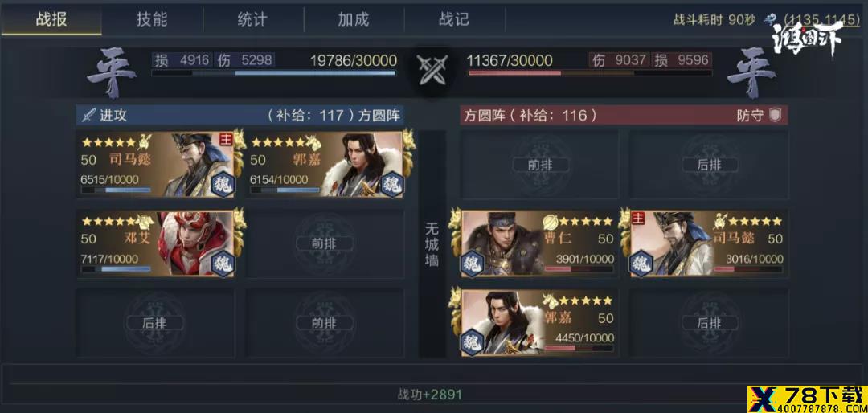View the 战记 tab

(x=454, y=19)
